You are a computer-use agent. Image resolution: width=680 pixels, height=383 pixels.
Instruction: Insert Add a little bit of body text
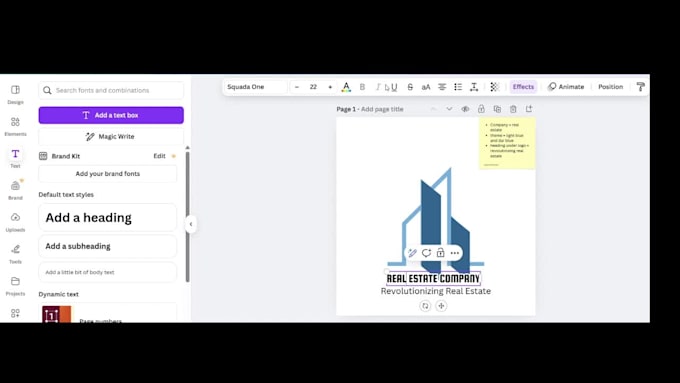(108, 272)
